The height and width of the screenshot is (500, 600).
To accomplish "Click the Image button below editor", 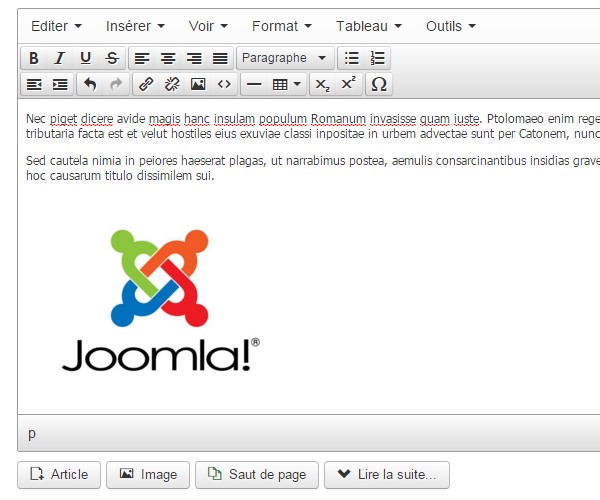I will tap(148, 475).
